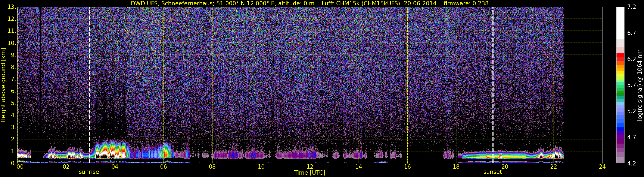Click the 'Lufft CHM15k (CHM15kUFS): 20-06-2014' title text
This screenshot has width=644, height=177.
379,3
